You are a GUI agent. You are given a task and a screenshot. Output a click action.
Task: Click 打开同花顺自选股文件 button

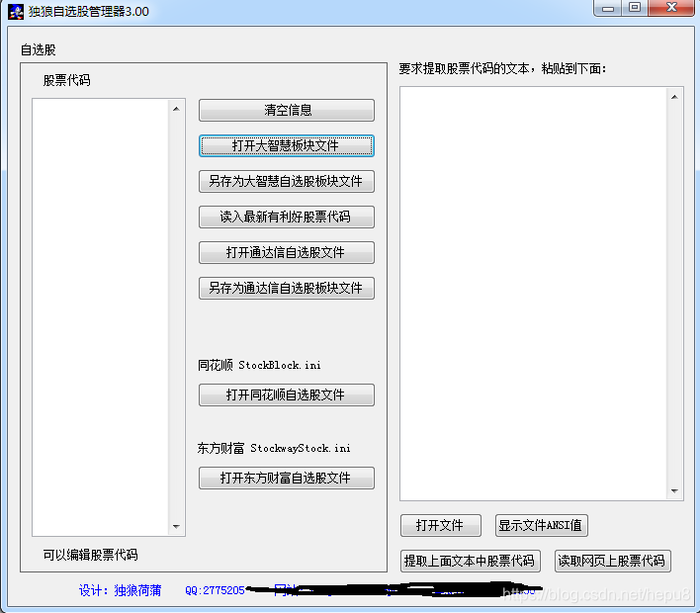click(x=286, y=394)
